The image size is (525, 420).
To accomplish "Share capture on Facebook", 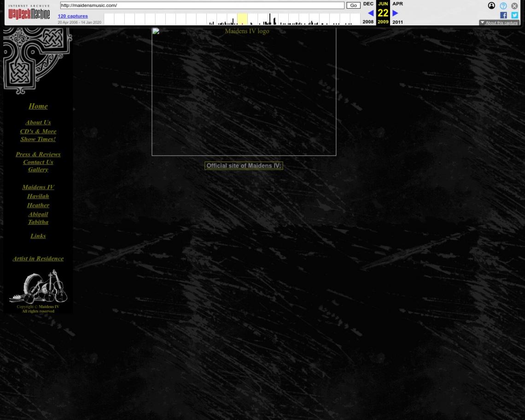I will (503, 15).
